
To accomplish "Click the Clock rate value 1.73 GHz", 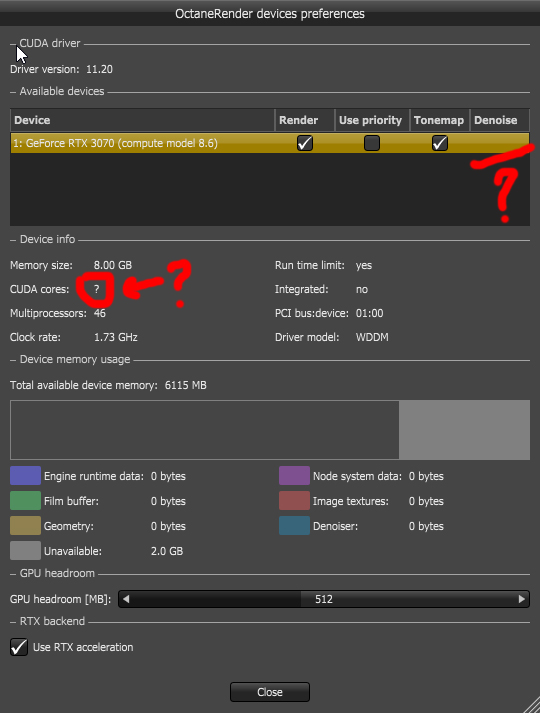I will click(115, 337).
